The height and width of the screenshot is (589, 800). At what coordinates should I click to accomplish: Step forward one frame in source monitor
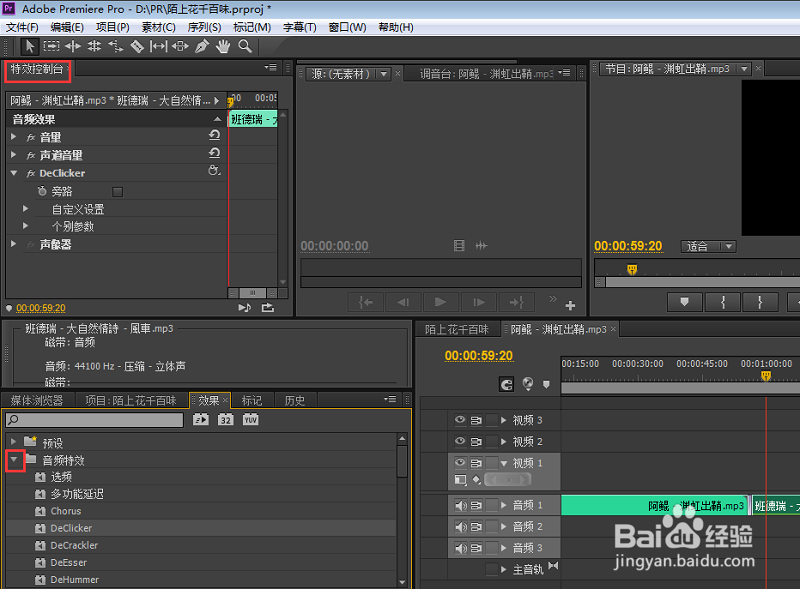tap(478, 302)
